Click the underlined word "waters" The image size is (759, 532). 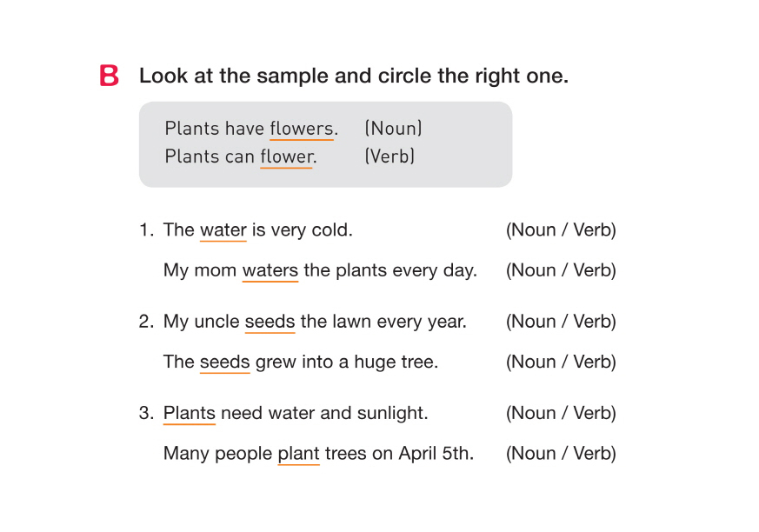[270, 270]
